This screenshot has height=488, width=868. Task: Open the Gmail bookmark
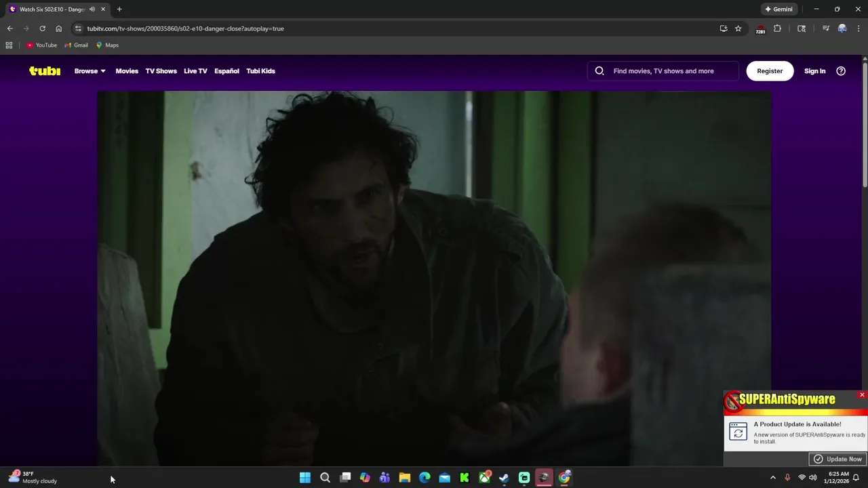(x=76, y=45)
